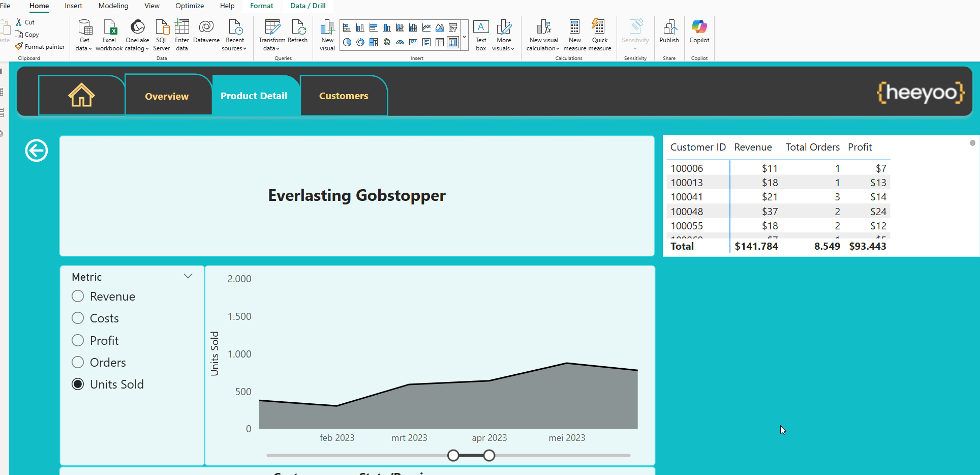Select the Orders metric radio button
This screenshot has height=475, width=980.
78,362
